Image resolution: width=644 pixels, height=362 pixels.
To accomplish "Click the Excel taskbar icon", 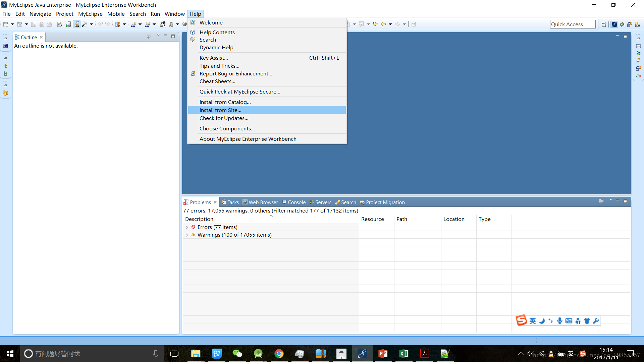I will [x=404, y=353].
